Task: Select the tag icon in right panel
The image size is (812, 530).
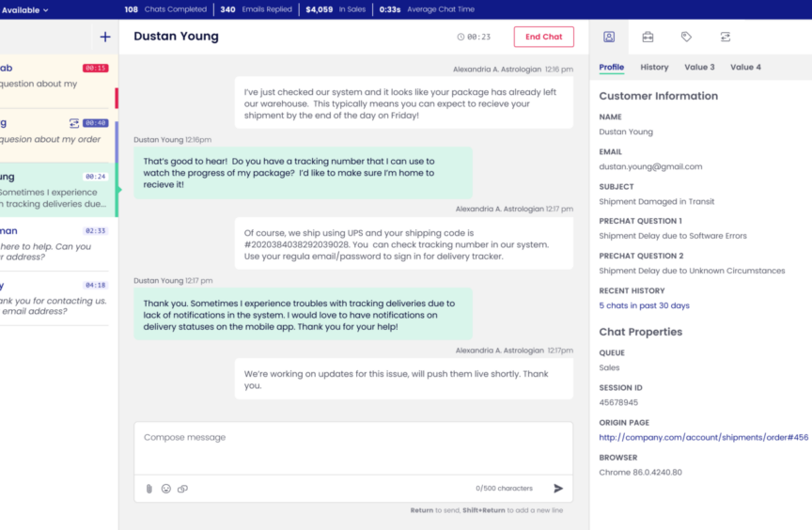Action: tap(686, 37)
